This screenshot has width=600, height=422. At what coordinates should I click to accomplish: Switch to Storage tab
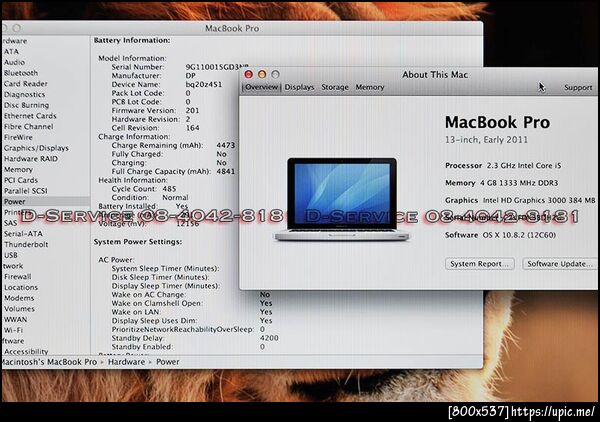335,87
